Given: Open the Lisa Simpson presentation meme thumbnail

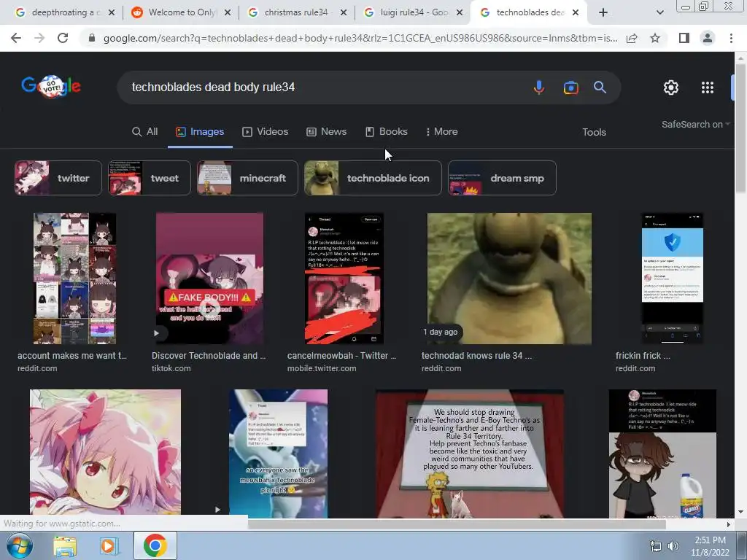Looking at the screenshot, I should tap(470, 454).
